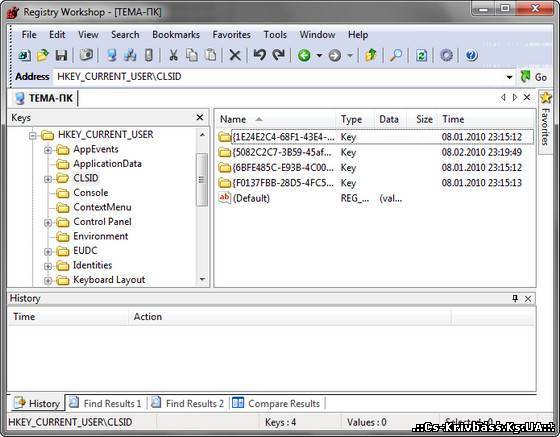Image resolution: width=560 pixels, height=437 pixels.
Task: Open the Bookmarks menu
Action: [x=176, y=35]
